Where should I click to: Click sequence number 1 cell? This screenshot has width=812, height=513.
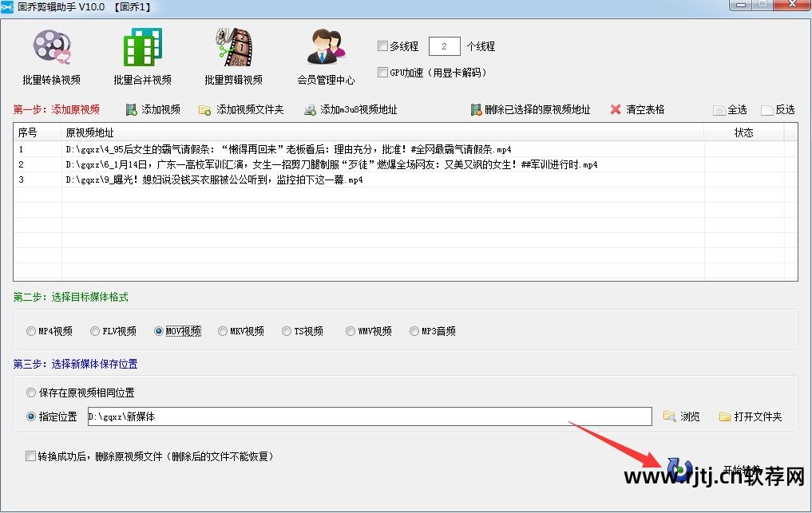point(38,150)
